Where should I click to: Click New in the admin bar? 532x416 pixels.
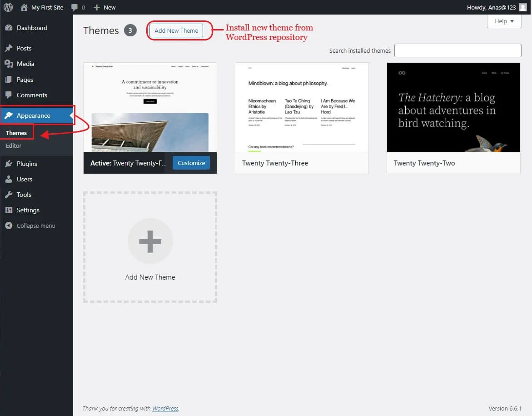tap(109, 7)
